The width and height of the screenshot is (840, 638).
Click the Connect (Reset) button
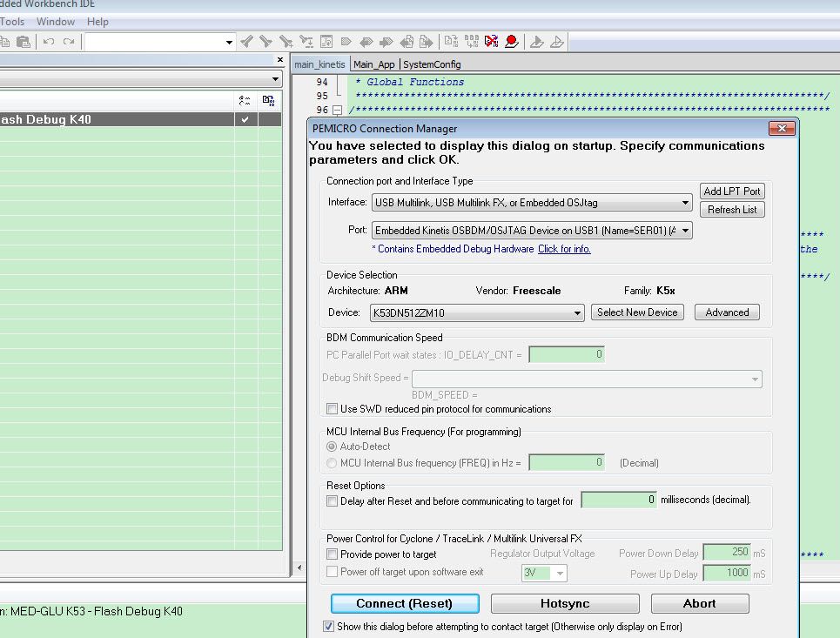coord(405,603)
